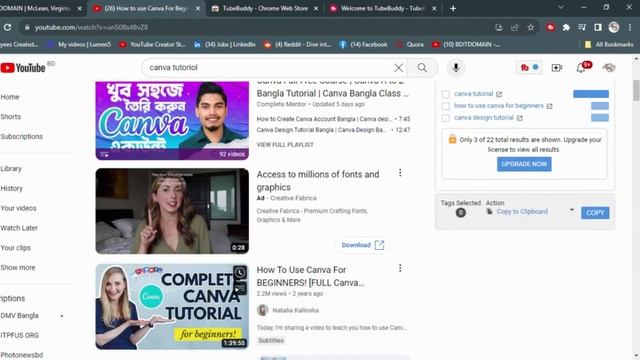Check the 'canva tutorial' tag checkbox
Image resolution: width=640 pixels, height=360 pixels.
[x=446, y=94]
